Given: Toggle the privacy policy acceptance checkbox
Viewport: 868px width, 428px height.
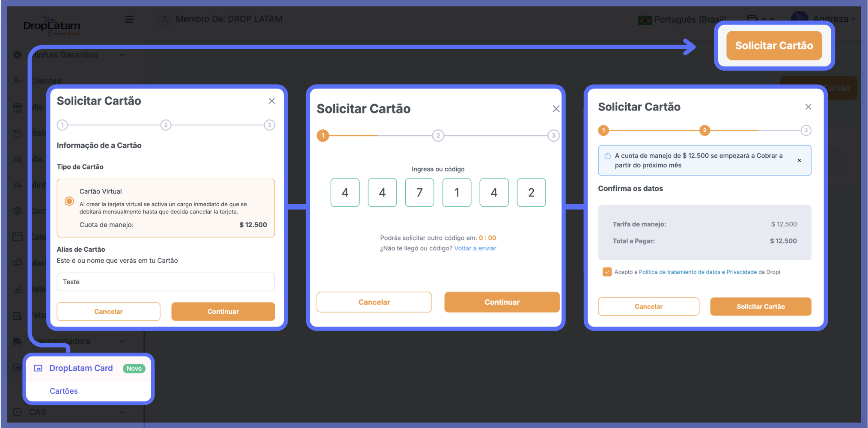Looking at the screenshot, I should click(x=607, y=272).
